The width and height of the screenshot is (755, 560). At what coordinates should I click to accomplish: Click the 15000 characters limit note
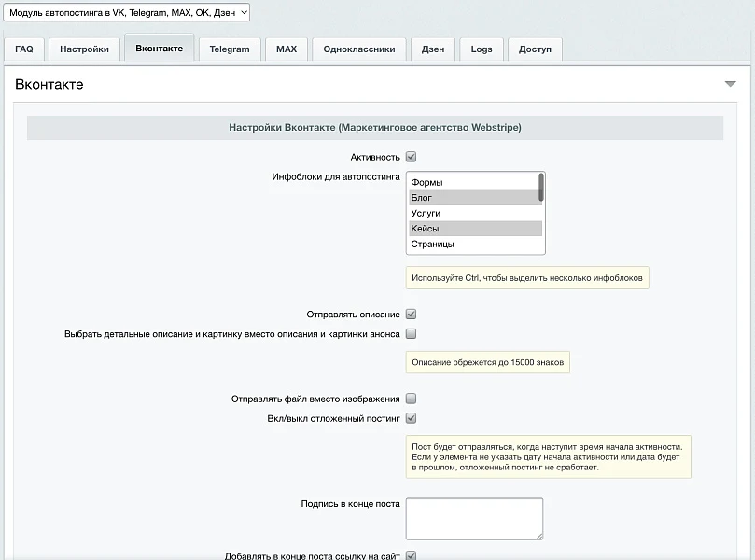(488, 362)
